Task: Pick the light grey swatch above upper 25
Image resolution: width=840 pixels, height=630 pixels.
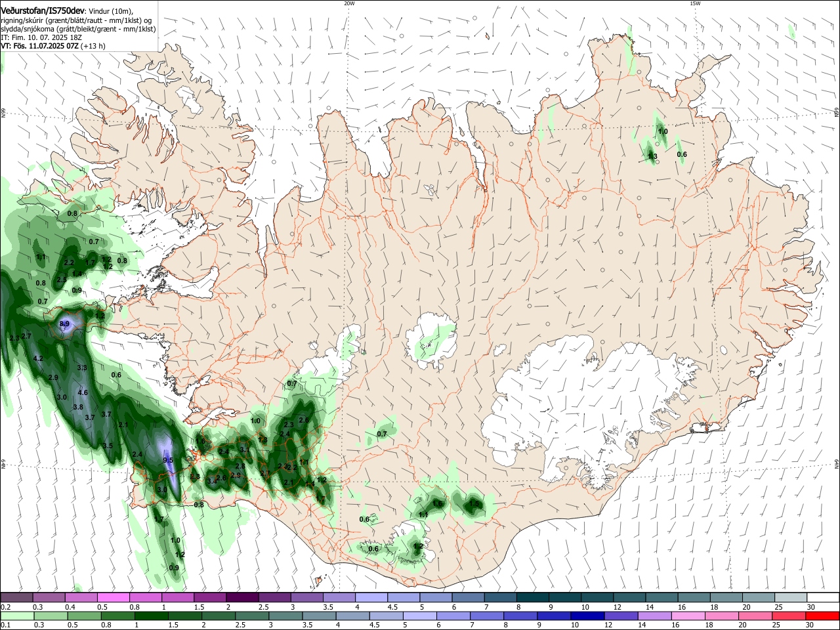Action: (x=791, y=597)
